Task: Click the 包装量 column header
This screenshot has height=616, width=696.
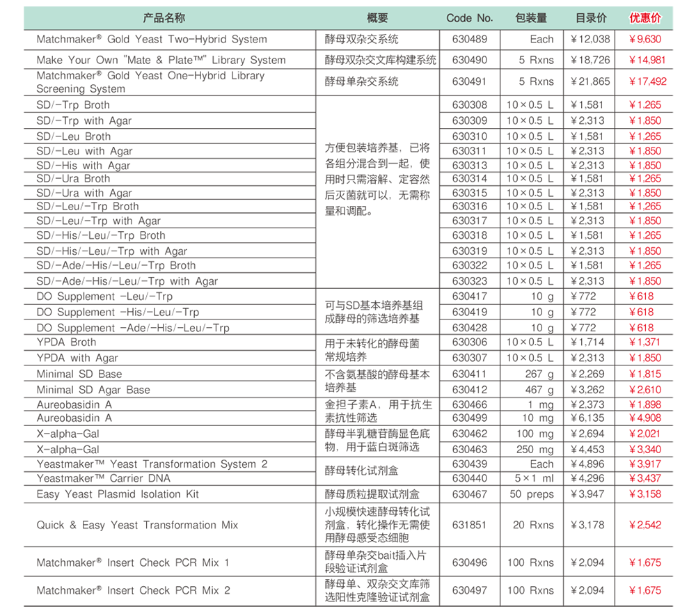Action: (531, 18)
